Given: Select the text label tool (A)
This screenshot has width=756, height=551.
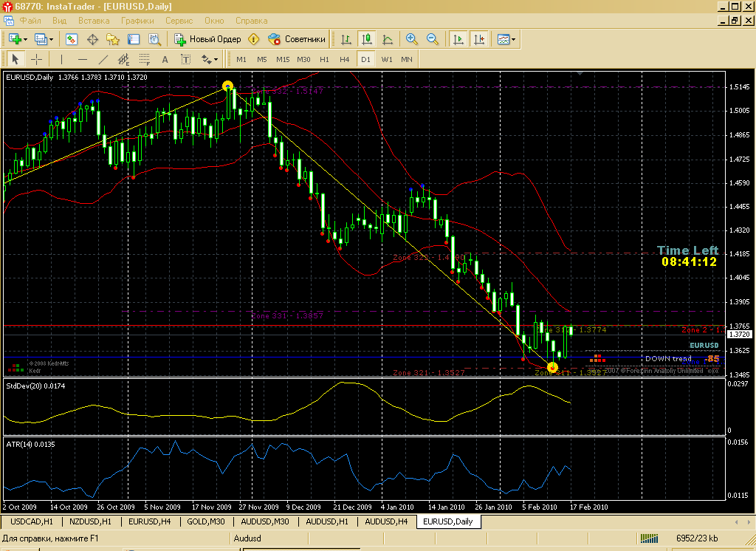Looking at the screenshot, I should coord(165,59).
